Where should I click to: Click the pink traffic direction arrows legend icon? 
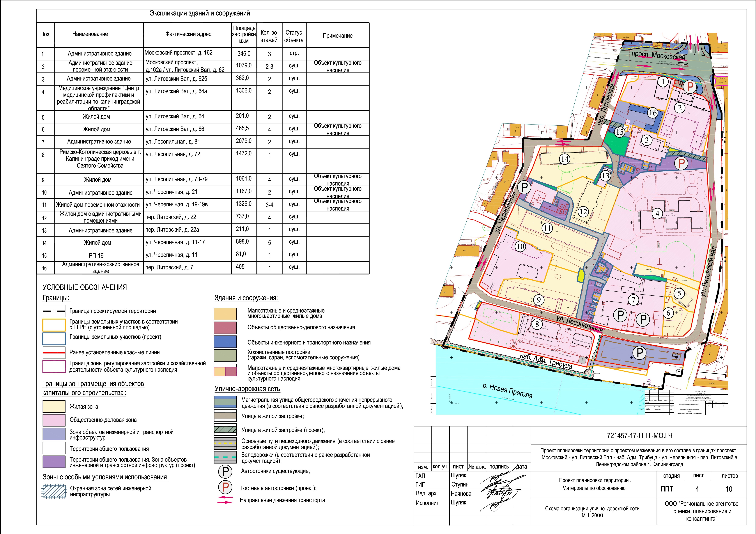(x=225, y=500)
